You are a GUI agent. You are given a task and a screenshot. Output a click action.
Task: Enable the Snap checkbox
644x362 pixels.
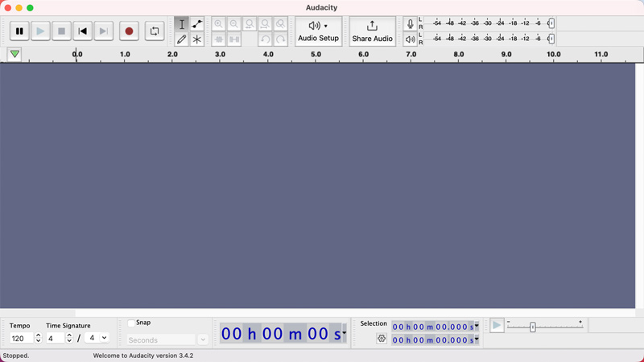[x=131, y=323]
